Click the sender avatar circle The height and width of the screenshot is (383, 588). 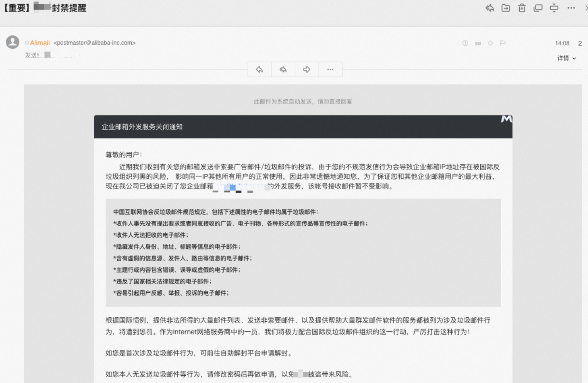coord(12,42)
